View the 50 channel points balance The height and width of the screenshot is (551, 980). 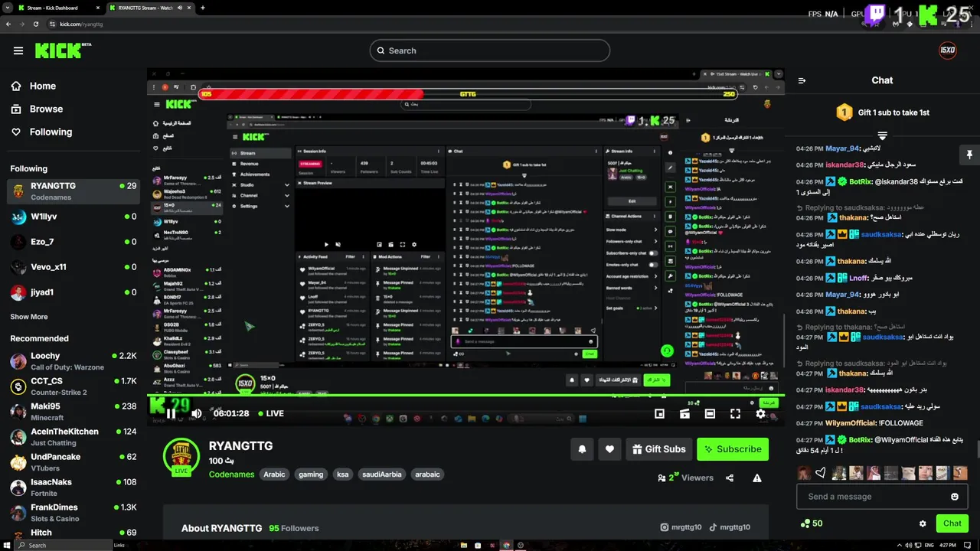tap(812, 523)
